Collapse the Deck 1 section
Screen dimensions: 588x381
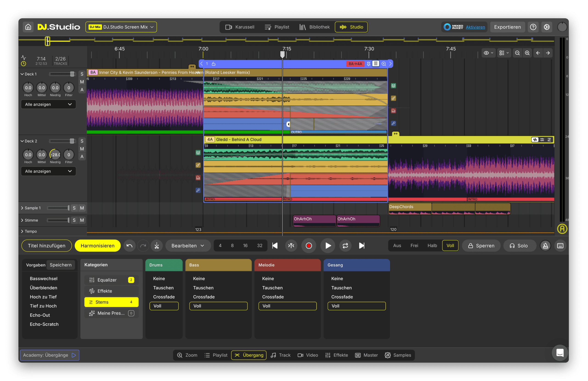click(x=22, y=74)
